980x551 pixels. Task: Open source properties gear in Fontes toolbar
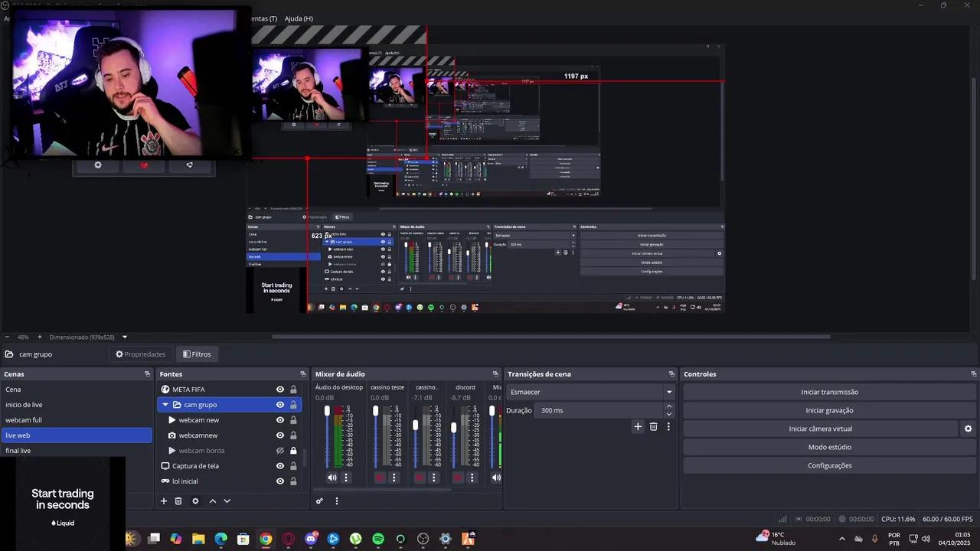(195, 501)
